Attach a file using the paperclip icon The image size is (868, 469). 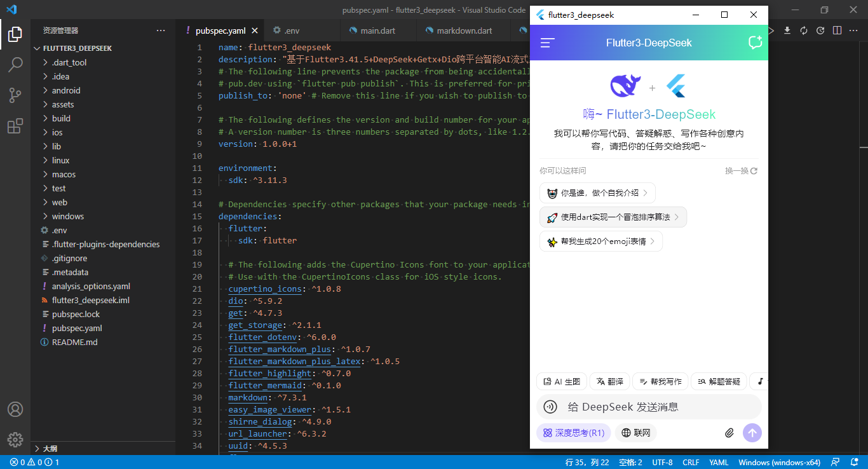tap(729, 433)
